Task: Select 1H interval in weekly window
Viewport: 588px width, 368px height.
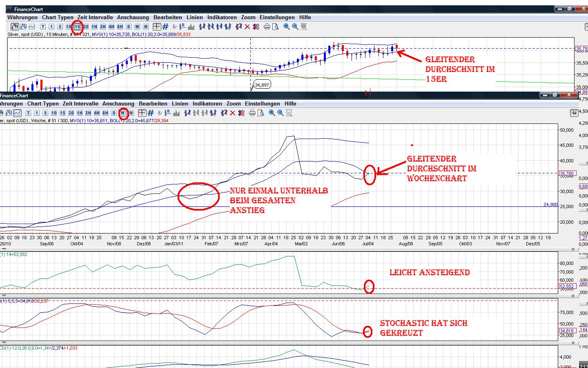Action: (80, 113)
